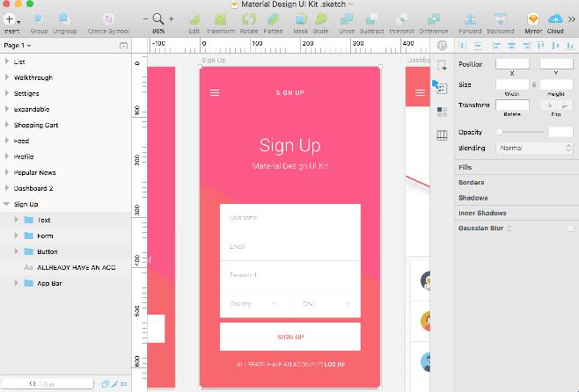Toggle the size proportion lock
Screen dimensions: 579x392
534,84
